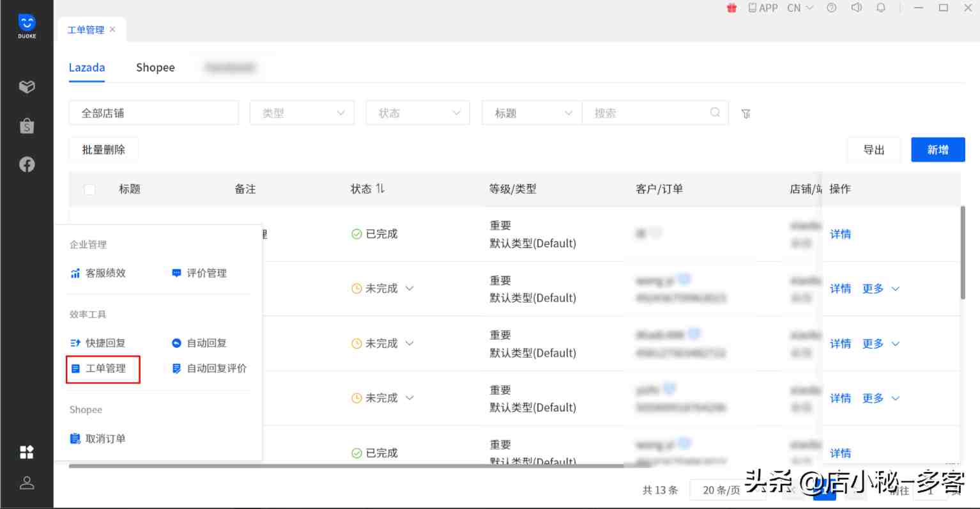Expand third 未完成 status dropdown

(x=410, y=398)
